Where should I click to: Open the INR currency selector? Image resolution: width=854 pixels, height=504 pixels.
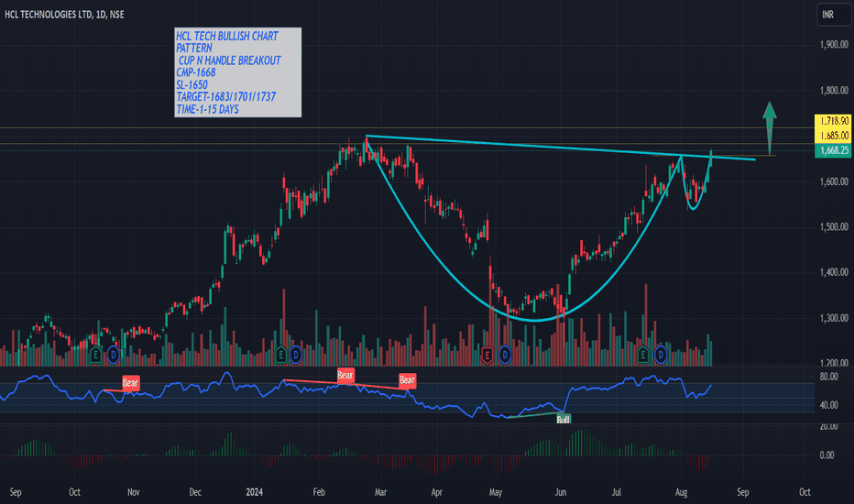(834, 15)
